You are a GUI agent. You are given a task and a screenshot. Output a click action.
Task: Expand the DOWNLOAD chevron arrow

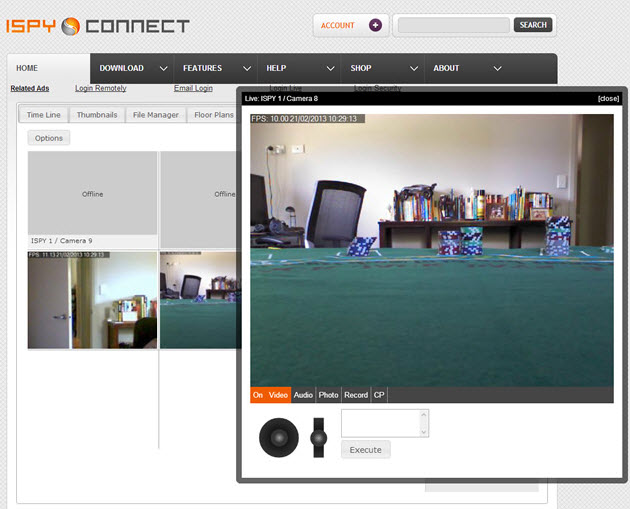164,68
